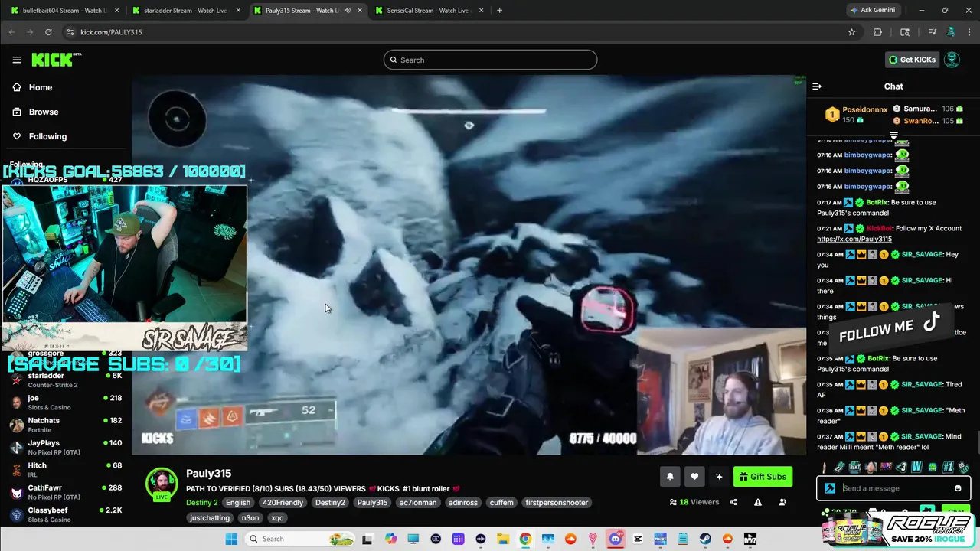The image size is (980, 551).
Task: Open the Windows Start menu
Action: [231, 539]
